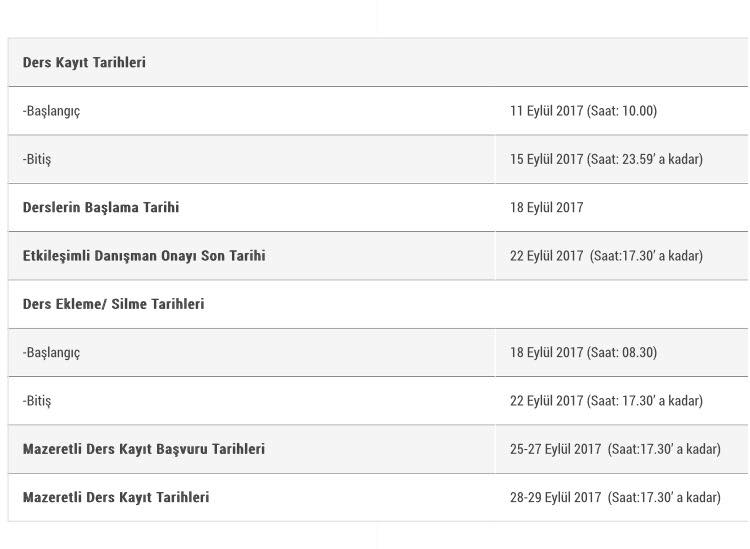The height and width of the screenshot is (549, 750).
Task: Click 18 Eylül 2017 (Saat: 08.30) cell
Action: [583, 352]
